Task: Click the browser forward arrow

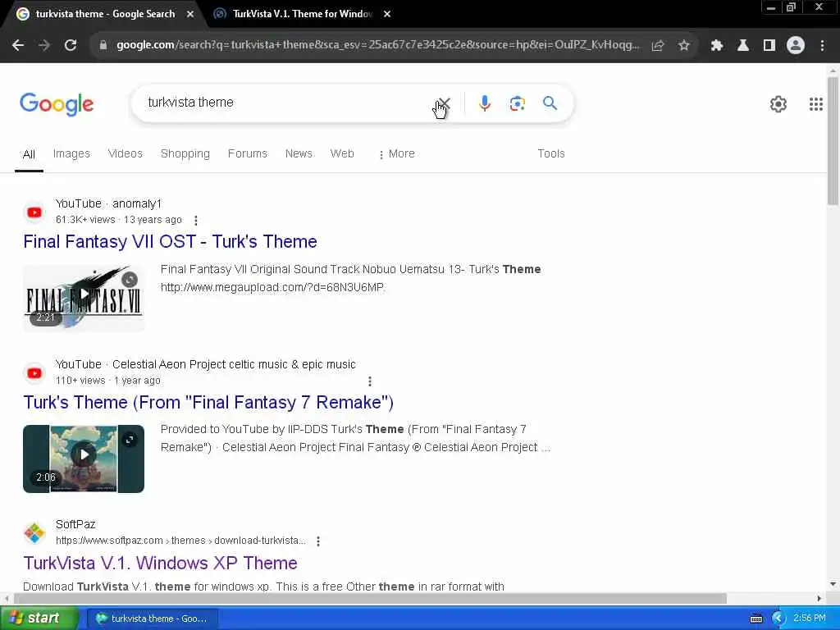Action: click(44, 46)
